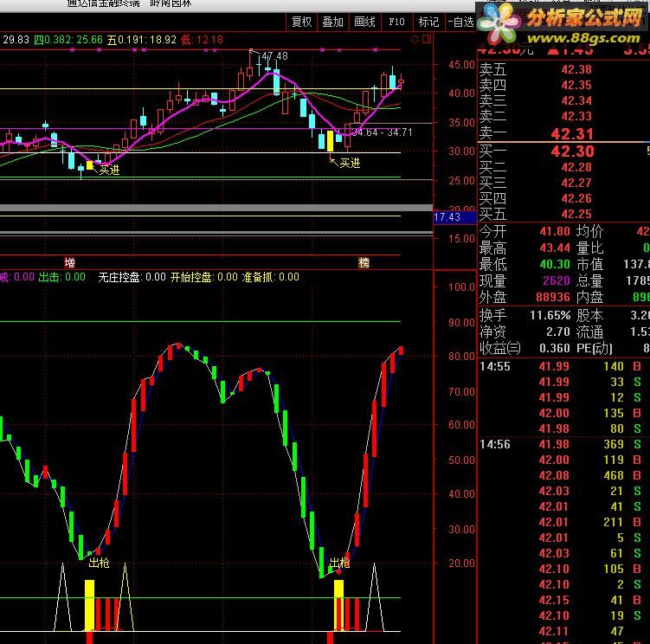650x644 pixels.
Task: Click the 现量 2620 volume value
Action: (x=557, y=280)
